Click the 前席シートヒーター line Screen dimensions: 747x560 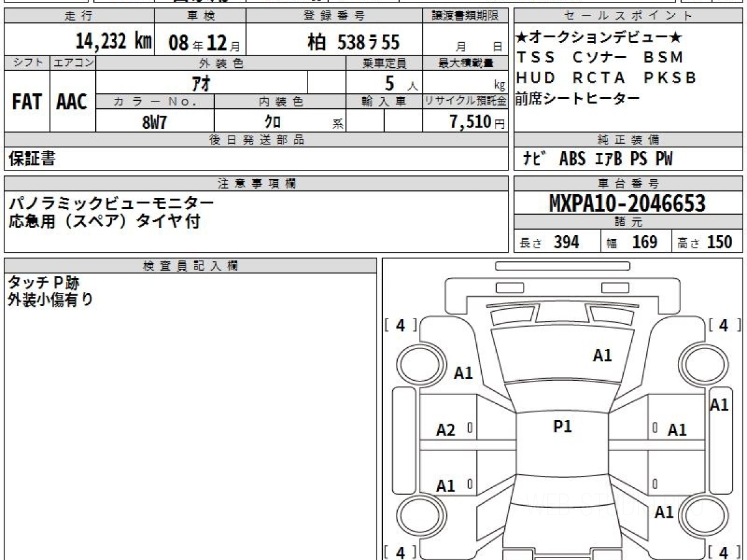coord(578,98)
